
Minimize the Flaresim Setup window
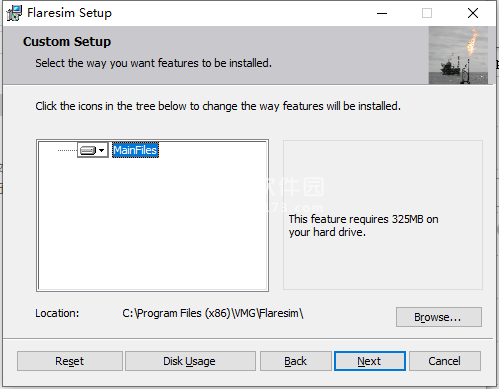point(382,13)
